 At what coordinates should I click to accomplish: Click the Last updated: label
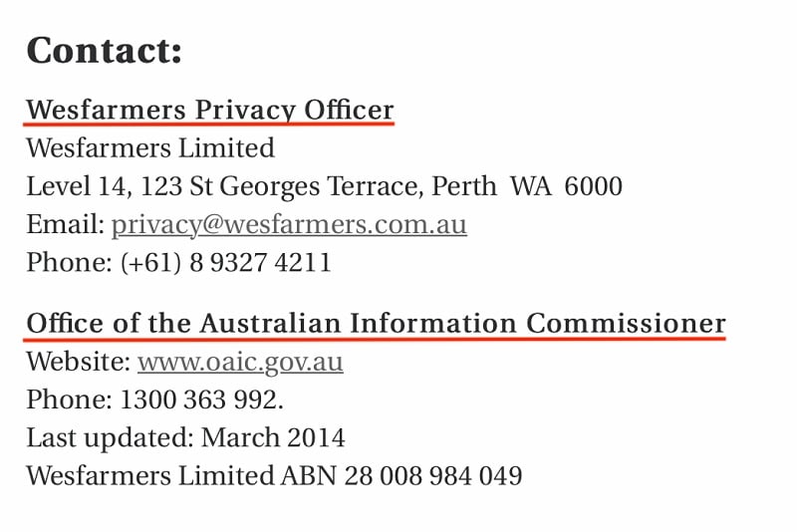111,438
